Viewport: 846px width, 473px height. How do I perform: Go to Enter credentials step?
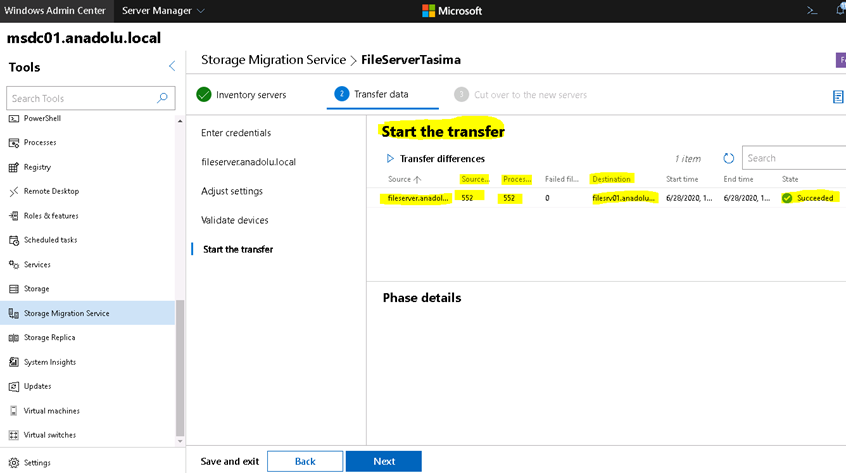tap(236, 133)
